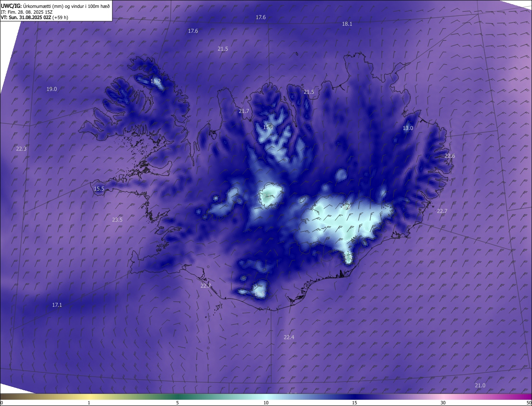The width and height of the screenshot is (532, 406).
Task: Click the 11.2 value over Westfjords
Action: tap(155, 81)
